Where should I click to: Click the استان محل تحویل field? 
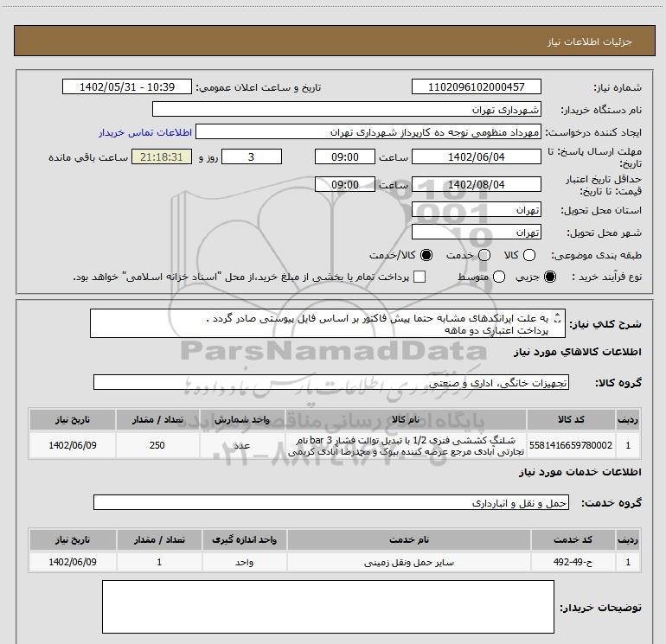point(476,209)
